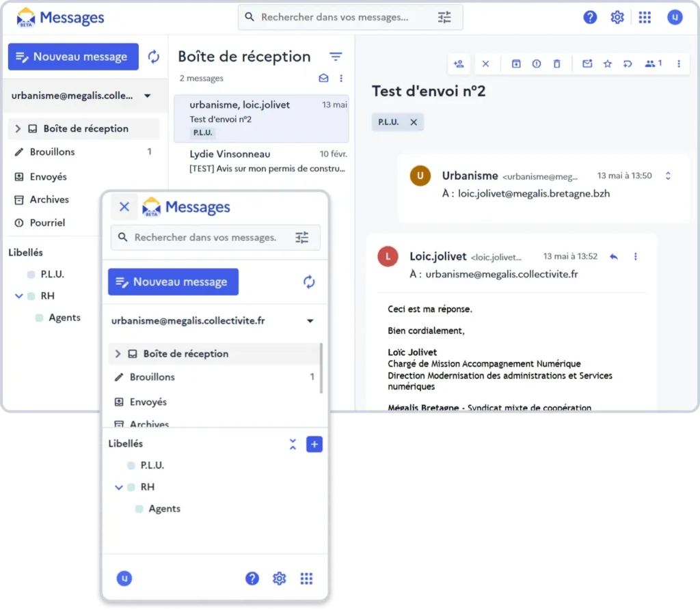Click the Urbanisme sender avatar

tap(420, 176)
